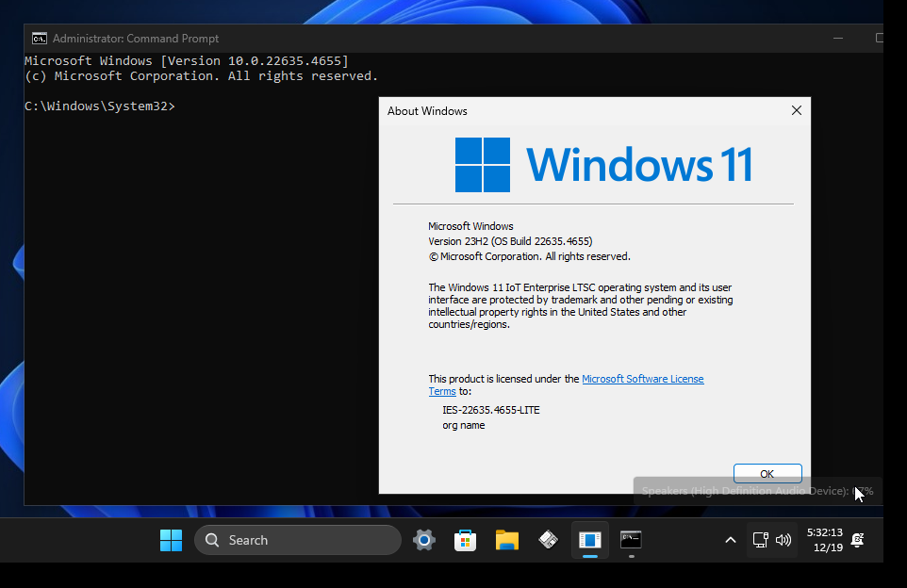Click the 'org name' text
This screenshot has width=907, height=588.
(x=463, y=425)
